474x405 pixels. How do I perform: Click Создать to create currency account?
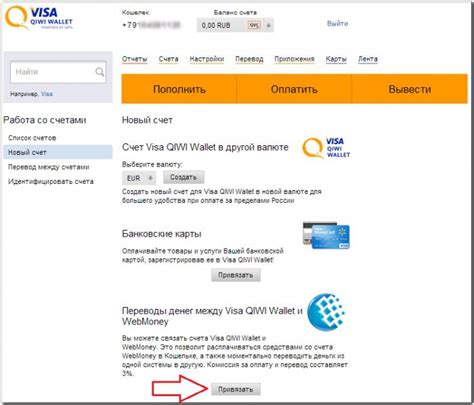pos(184,177)
